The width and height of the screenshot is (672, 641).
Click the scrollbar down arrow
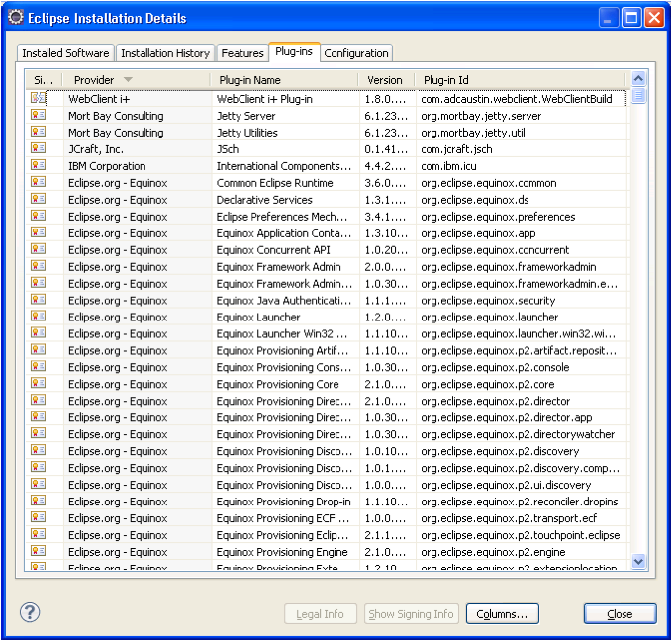pyautogui.click(x=638, y=561)
